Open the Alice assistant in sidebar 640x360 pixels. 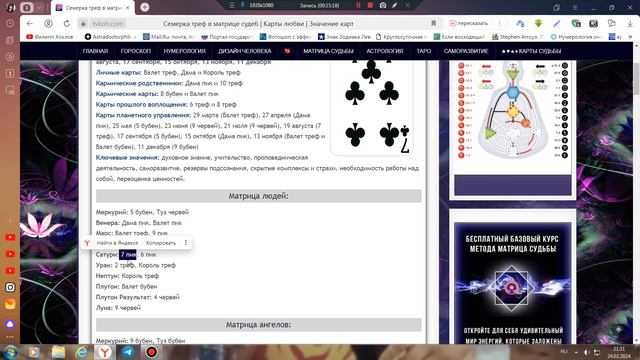10,324
